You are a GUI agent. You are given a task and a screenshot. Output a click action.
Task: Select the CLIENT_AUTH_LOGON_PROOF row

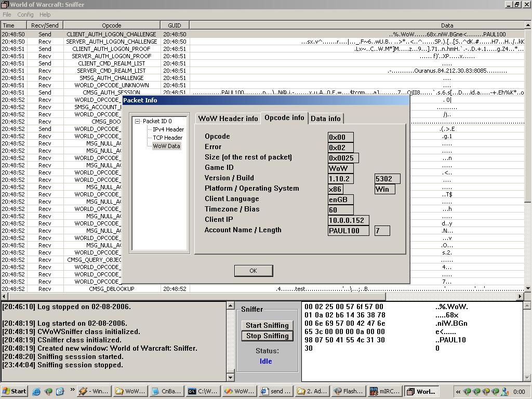(x=262, y=49)
